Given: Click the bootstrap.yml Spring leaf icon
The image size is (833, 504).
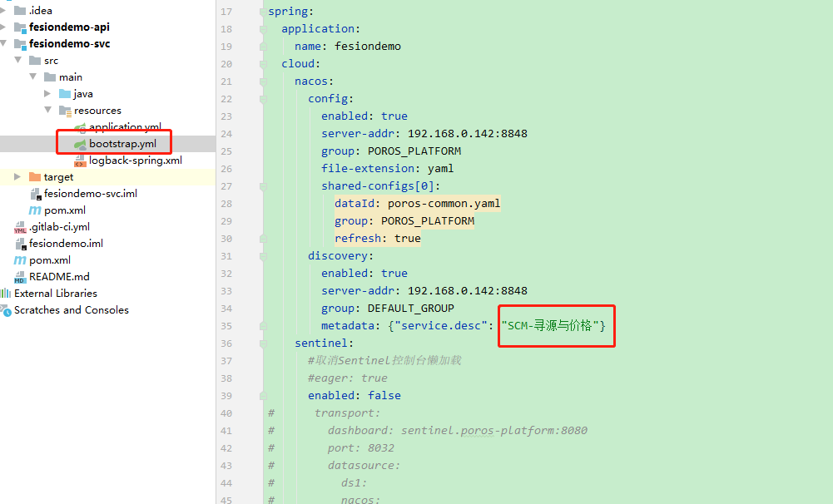Looking at the screenshot, I should tap(80, 144).
